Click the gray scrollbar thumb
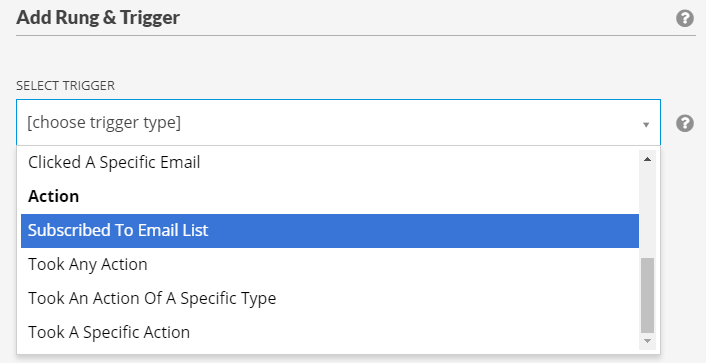 tap(647, 295)
